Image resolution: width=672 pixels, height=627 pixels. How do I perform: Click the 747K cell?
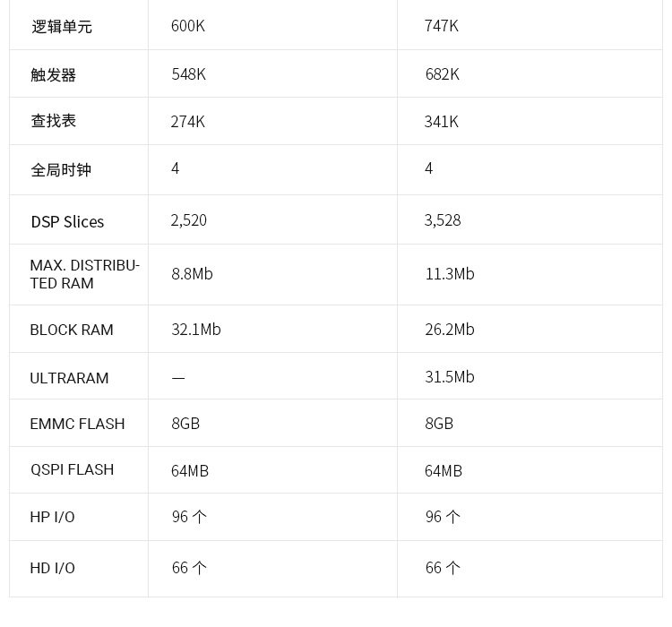tap(442, 26)
